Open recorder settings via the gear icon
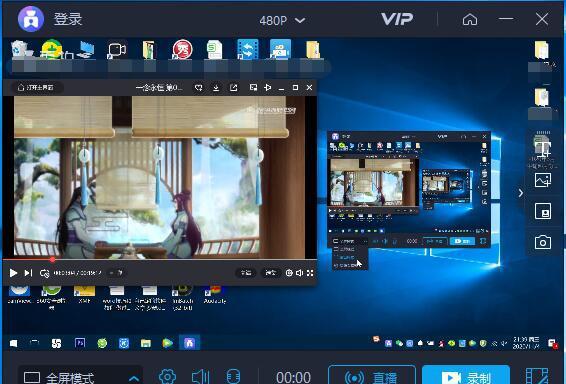The height and width of the screenshot is (384, 566). (x=167, y=376)
